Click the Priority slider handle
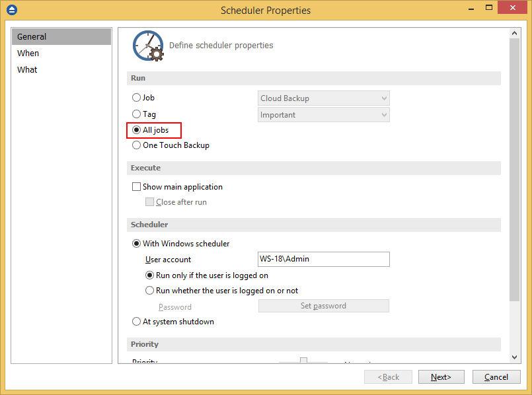This screenshot has height=395, width=532. pyautogui.click(x=303, y=361)
